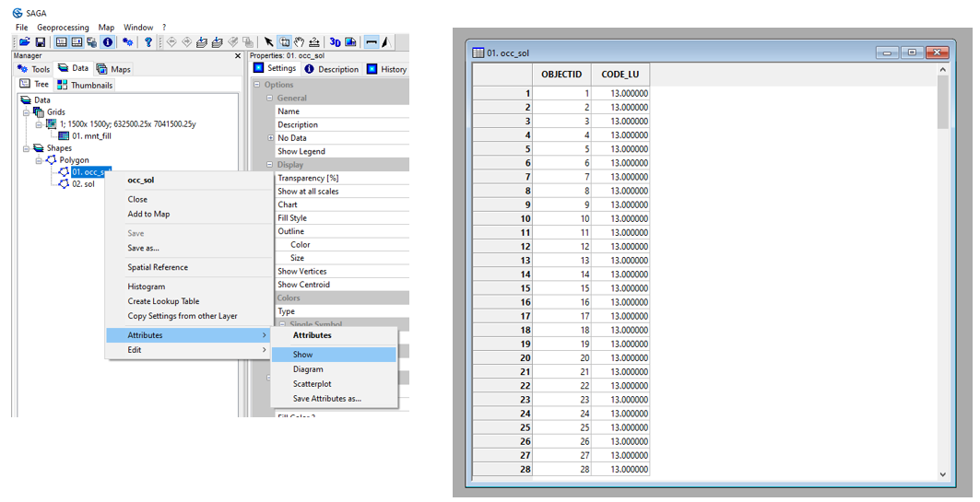Select the 02. sol polygon layer
The image size is (980, 502).
83,184
